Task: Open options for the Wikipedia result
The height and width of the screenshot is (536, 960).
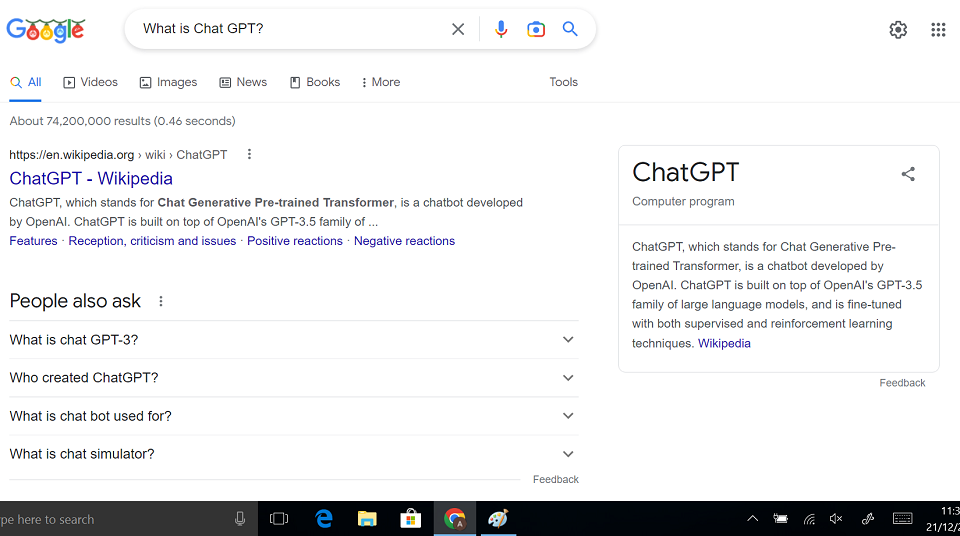Action: pyautogui.click(x=250, y=155)
